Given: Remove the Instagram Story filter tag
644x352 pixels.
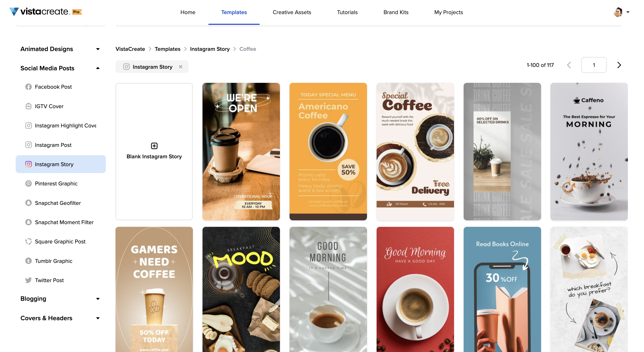Looking at the screenshot, I should coord(181,67).
